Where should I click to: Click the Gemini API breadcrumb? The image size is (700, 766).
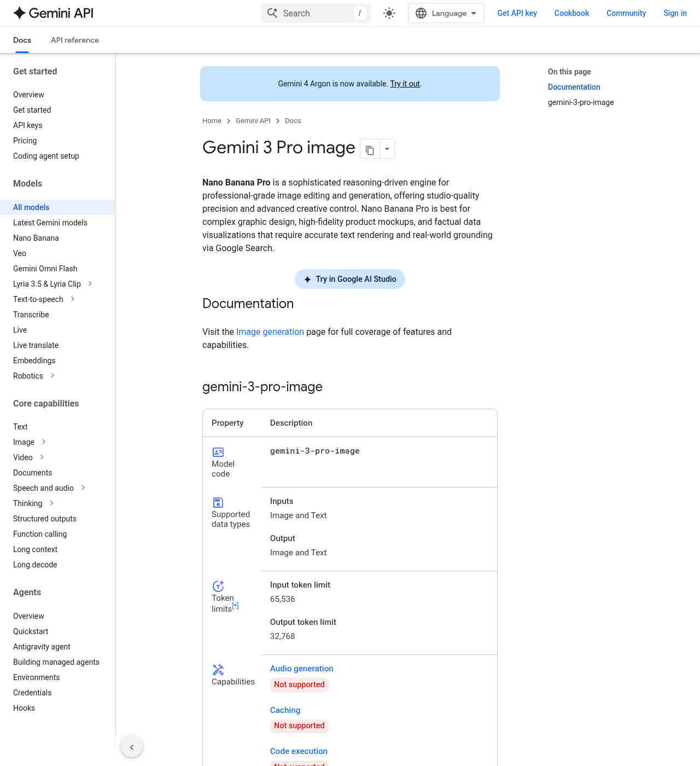[x=253, y=121]
